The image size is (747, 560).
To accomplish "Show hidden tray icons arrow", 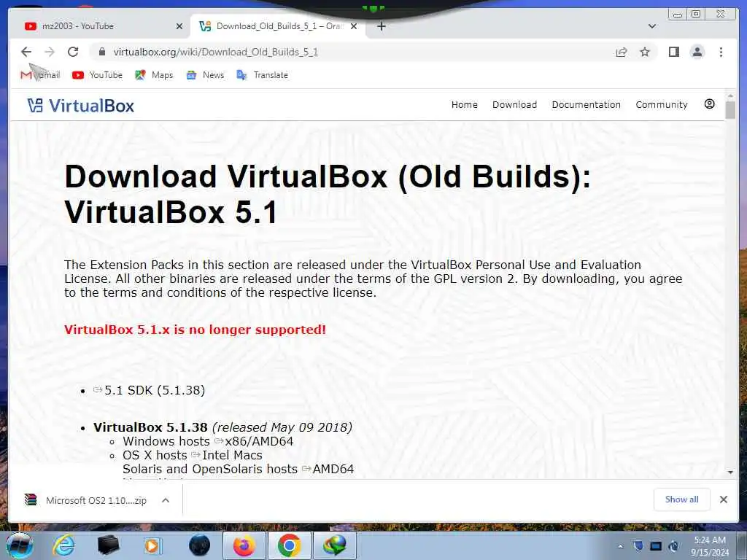I will coord(620,546).
